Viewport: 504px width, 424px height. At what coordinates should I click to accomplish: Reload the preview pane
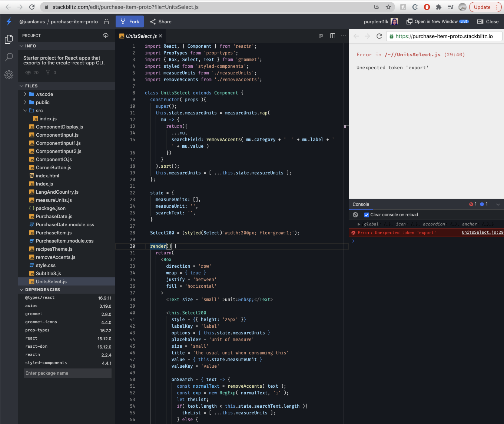click(379, 36)
